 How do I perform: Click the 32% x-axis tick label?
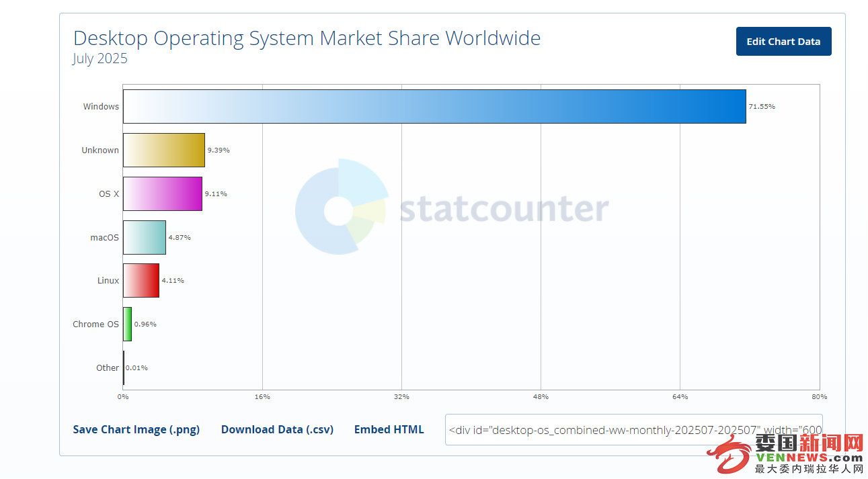pos(401,396)
